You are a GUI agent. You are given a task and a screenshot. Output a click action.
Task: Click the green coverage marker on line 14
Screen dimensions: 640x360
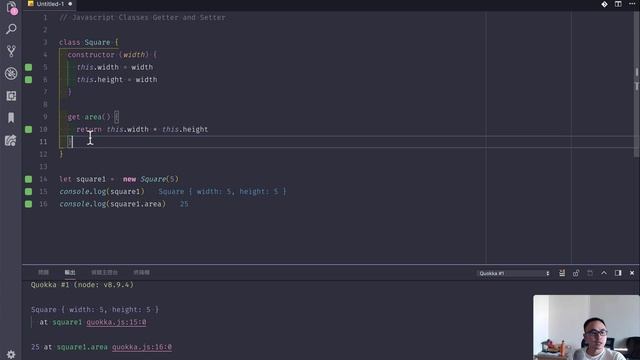(x=29, y=179)
